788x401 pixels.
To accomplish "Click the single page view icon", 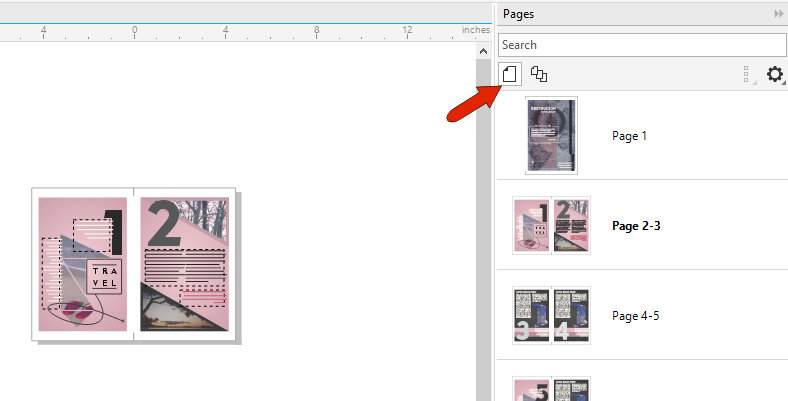I will tap(510, 74).
